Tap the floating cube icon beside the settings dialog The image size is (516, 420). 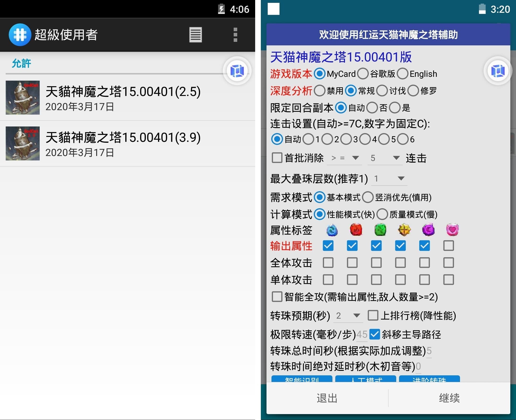click(x=498, y=71)
